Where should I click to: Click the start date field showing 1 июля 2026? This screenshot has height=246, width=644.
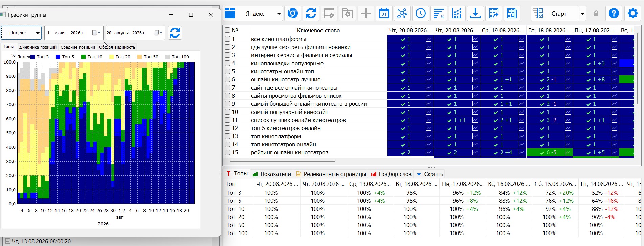[x=74, y=33]
